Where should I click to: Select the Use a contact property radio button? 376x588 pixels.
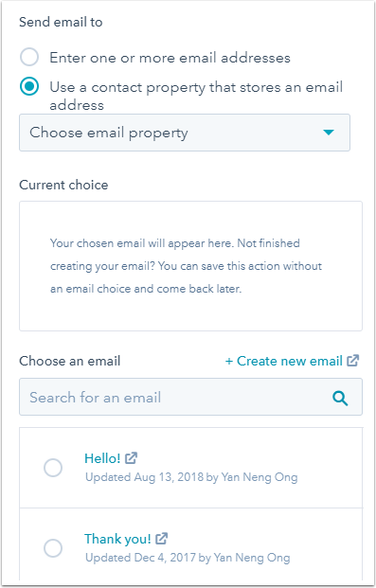[x=29, y=86]
